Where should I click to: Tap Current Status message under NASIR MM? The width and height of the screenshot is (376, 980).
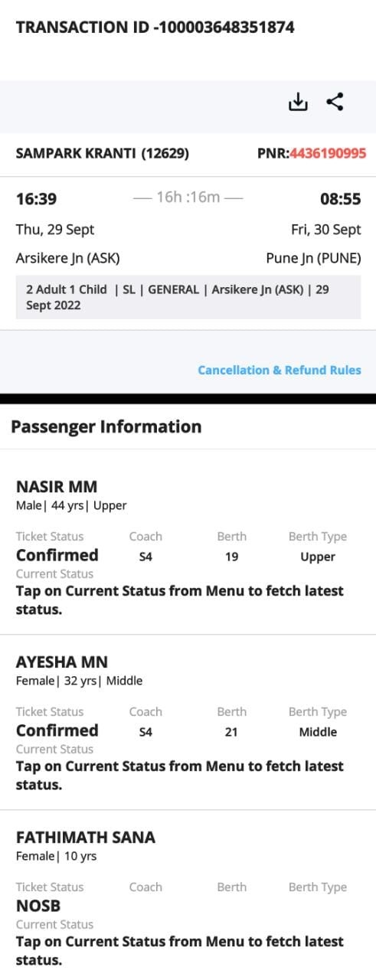(x=180, y=600)
